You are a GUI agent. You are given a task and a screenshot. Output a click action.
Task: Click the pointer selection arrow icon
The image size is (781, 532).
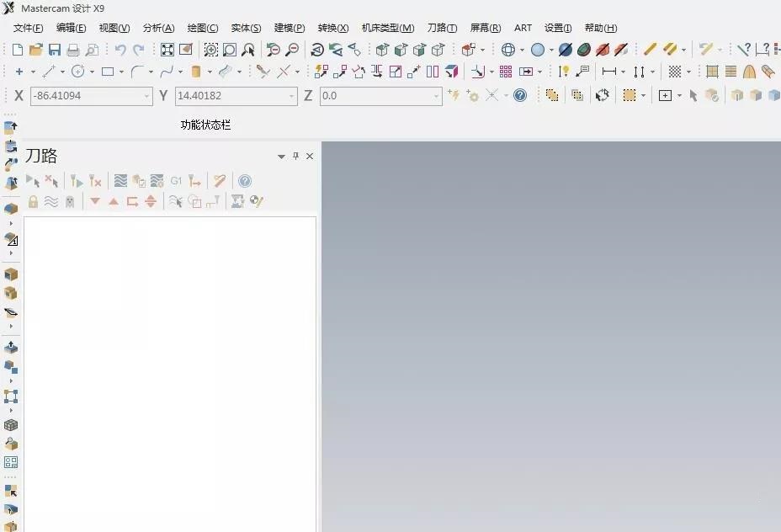tap(693, 95)
